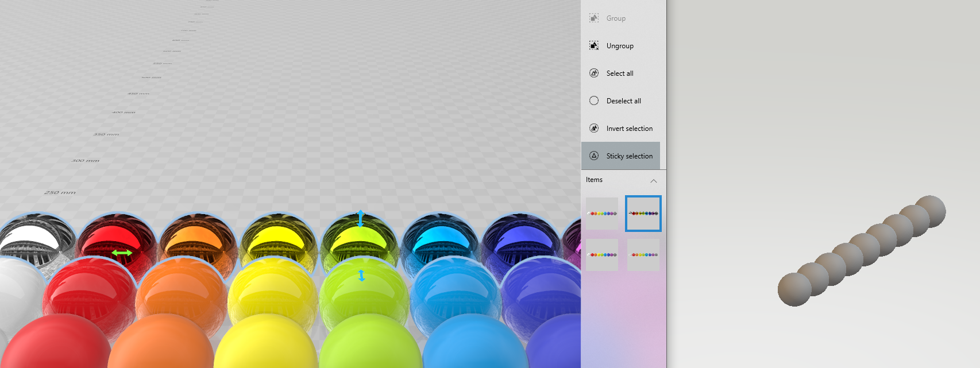Select the blue-outlined Items thumbnail

tap(643, 214)
